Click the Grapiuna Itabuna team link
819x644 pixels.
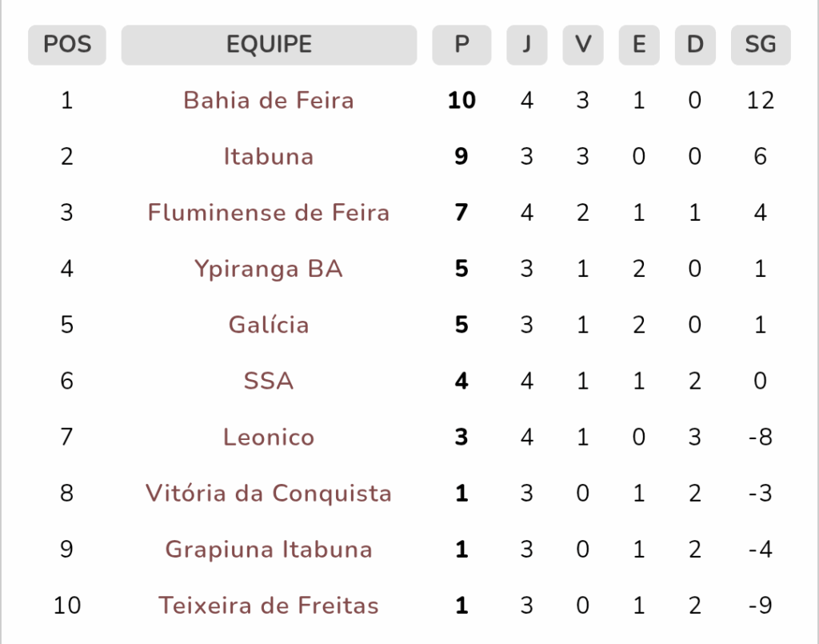point(269,550)
